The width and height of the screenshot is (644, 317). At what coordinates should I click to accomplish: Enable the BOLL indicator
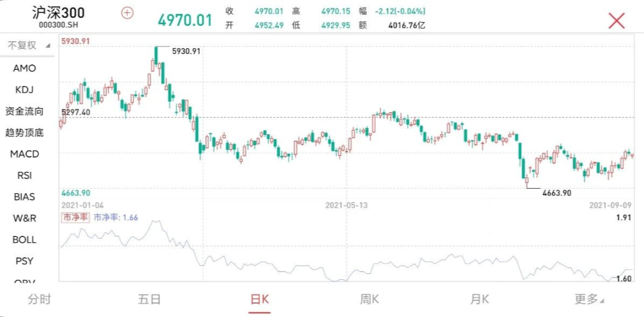[x=24, y=240]
